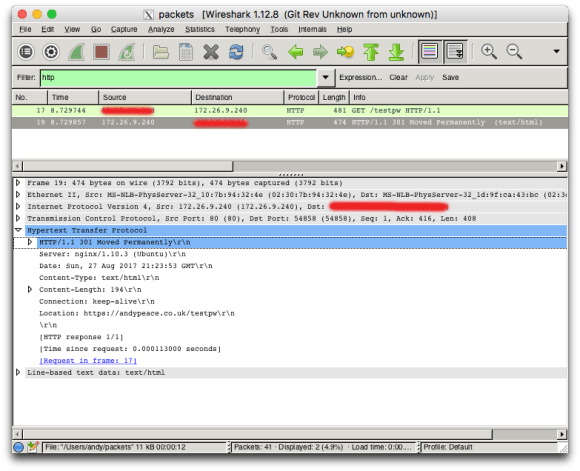The width and height of the screenshot is (580, 471).
Task: Expand the Ethernet II section
Action: tap(18, 194)
